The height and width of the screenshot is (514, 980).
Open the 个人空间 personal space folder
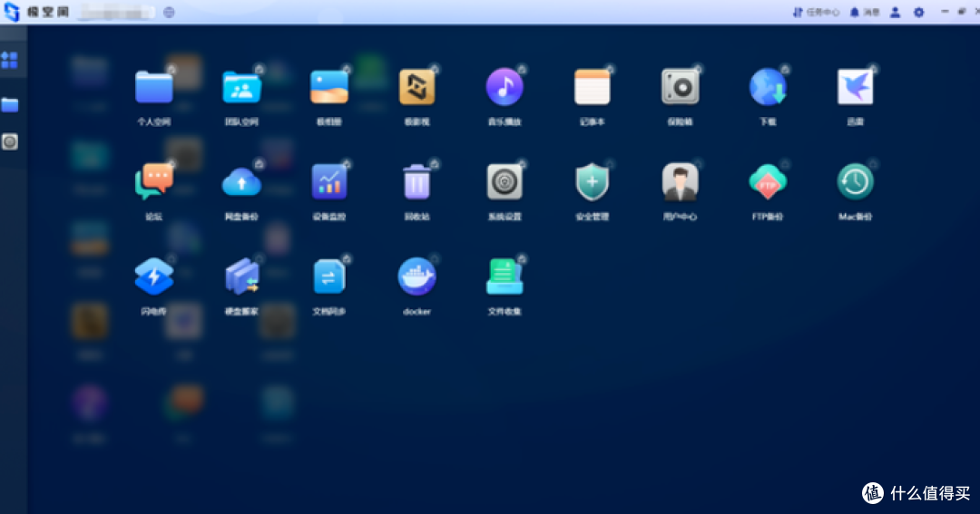[x=153, y=87]
